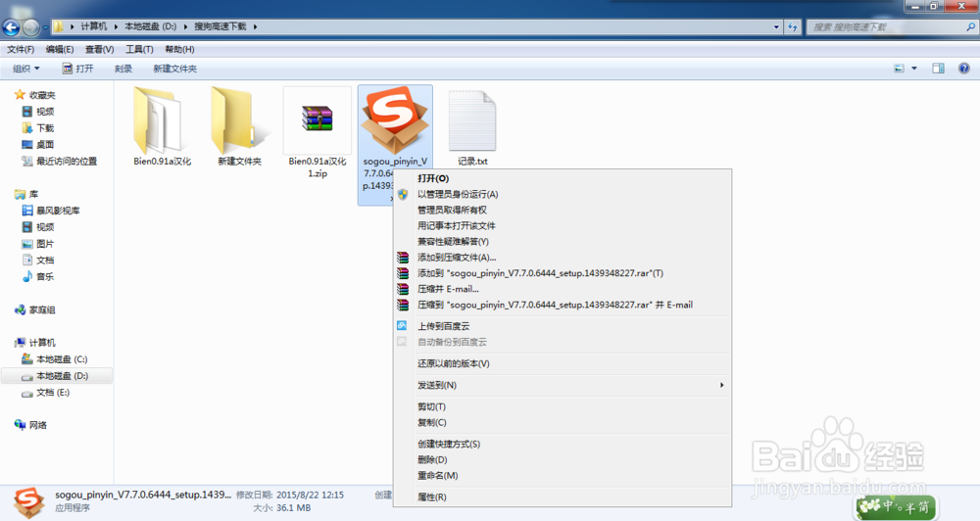
Task: Choose 上传到百度云
Action: [x=443, y=326]
